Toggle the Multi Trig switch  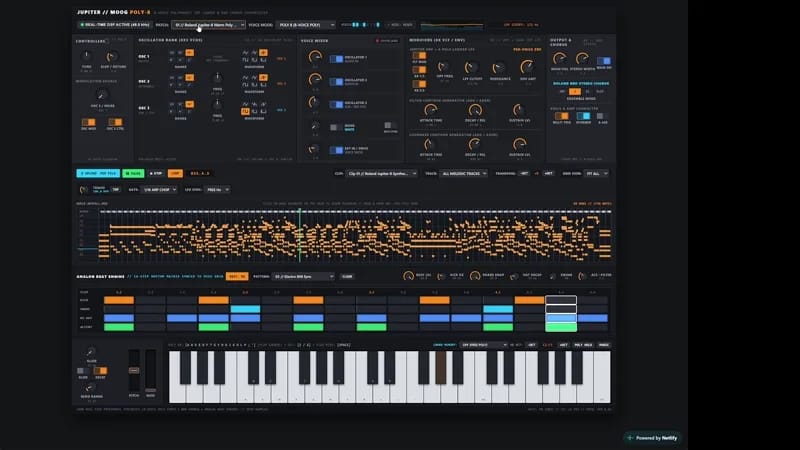tap(561, 116)
